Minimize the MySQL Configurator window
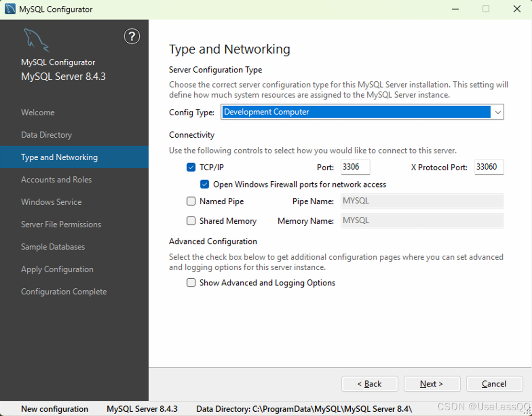 455,9
